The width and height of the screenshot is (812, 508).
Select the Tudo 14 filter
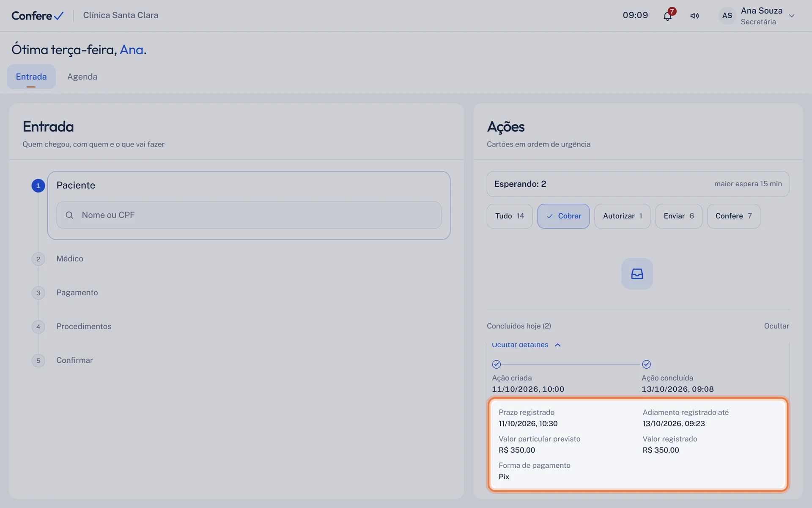click(510, 216)
